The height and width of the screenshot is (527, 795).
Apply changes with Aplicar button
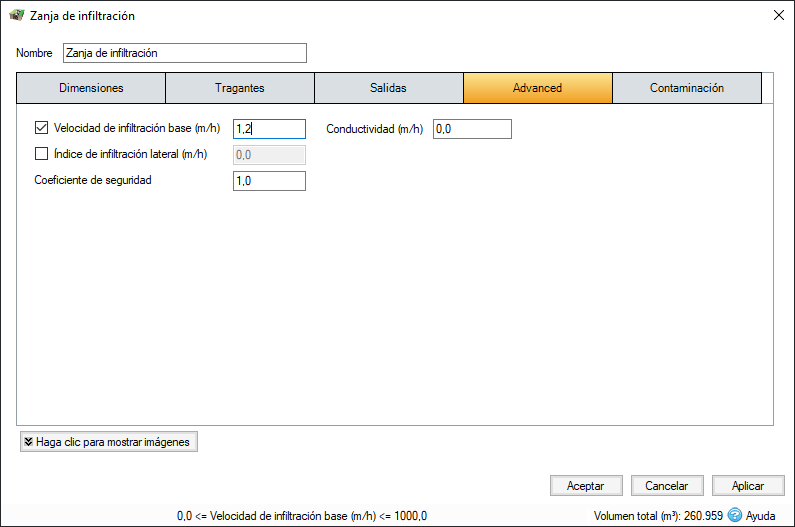[x=748, y=486]
